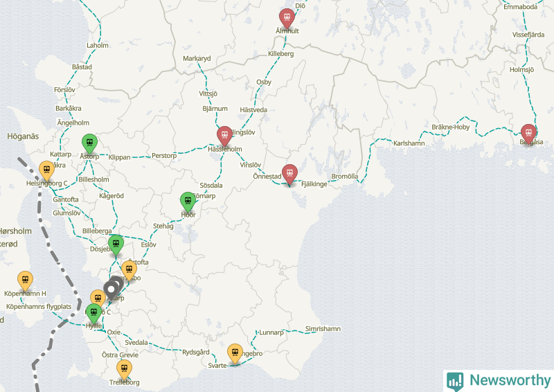Select the Hørsholm town label
This screenshot has height=392, width=554.
tap(15, 231)
